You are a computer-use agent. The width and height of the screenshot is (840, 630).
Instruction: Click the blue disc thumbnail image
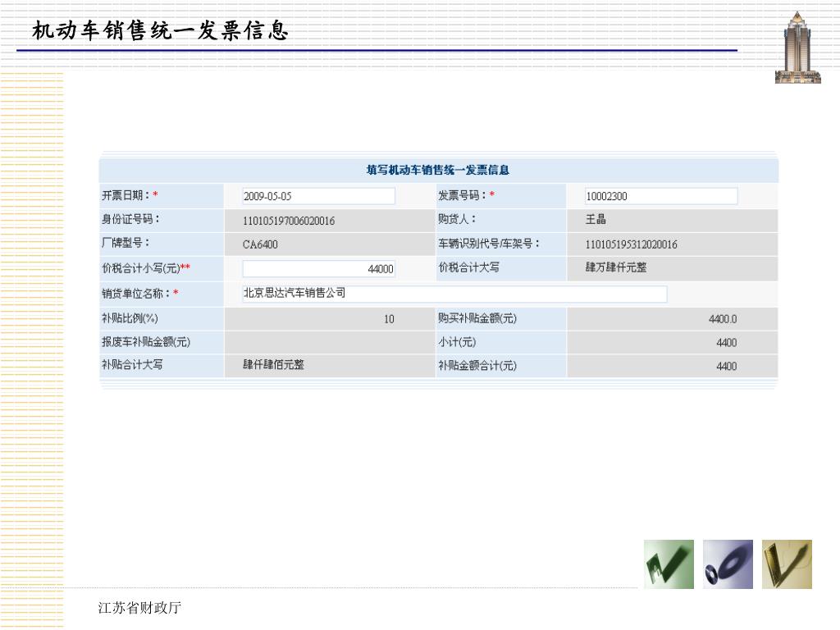pyautogui.click(x=728, y=564)
